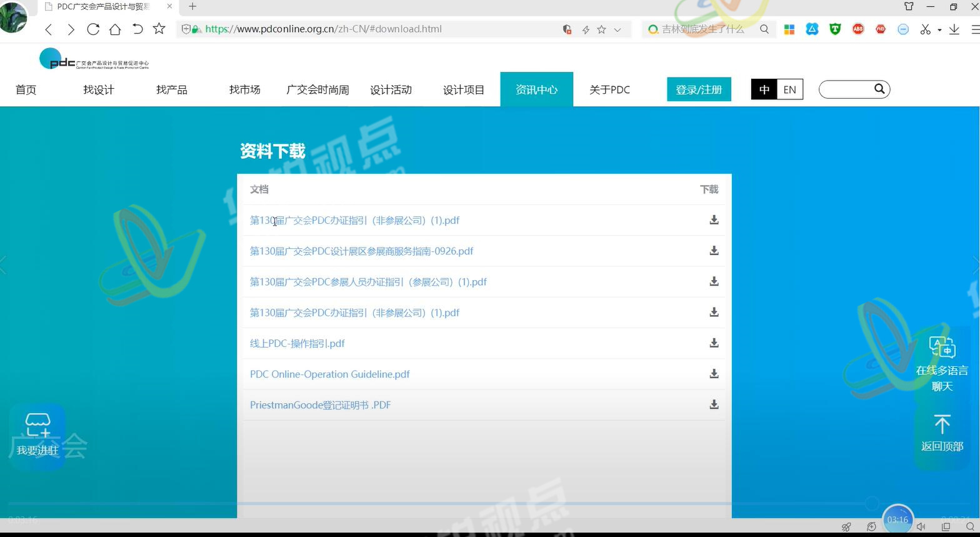
Task: Open the browser hamburger main menu
Action: [x=975, y=29]
